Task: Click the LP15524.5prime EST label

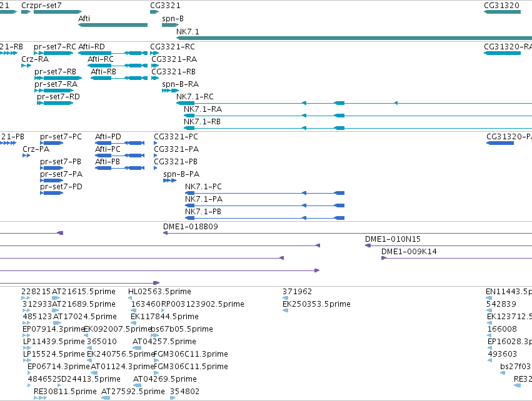Action: coord(54,355)
